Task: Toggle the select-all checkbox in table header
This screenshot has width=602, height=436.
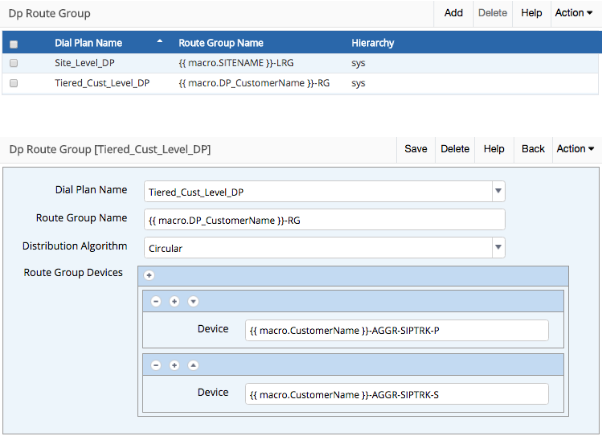Action: [x=13, y=44]
